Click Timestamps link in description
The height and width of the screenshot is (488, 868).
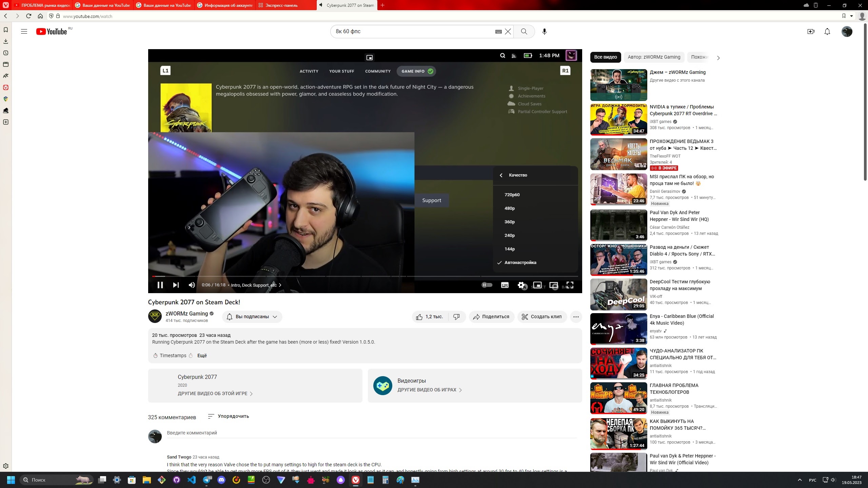click(172, 355)
